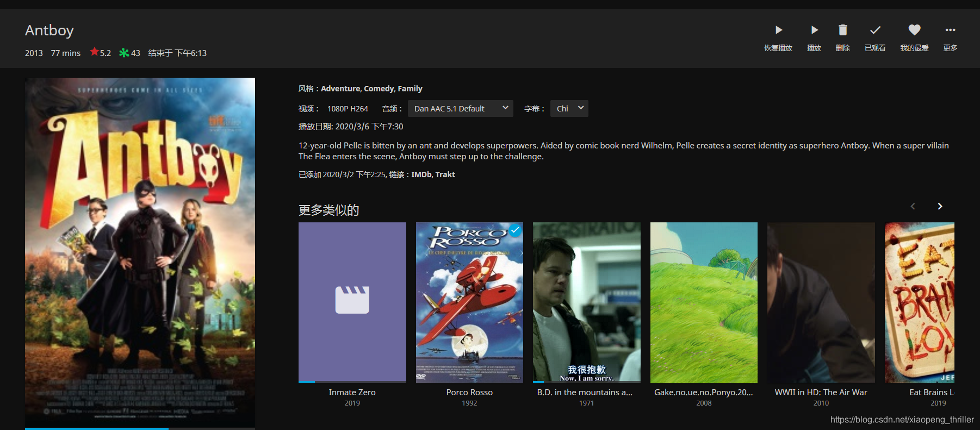This screenshot has height=430, width=980.
Task: Click the B.D. in the mountains title
Action: 585,392
